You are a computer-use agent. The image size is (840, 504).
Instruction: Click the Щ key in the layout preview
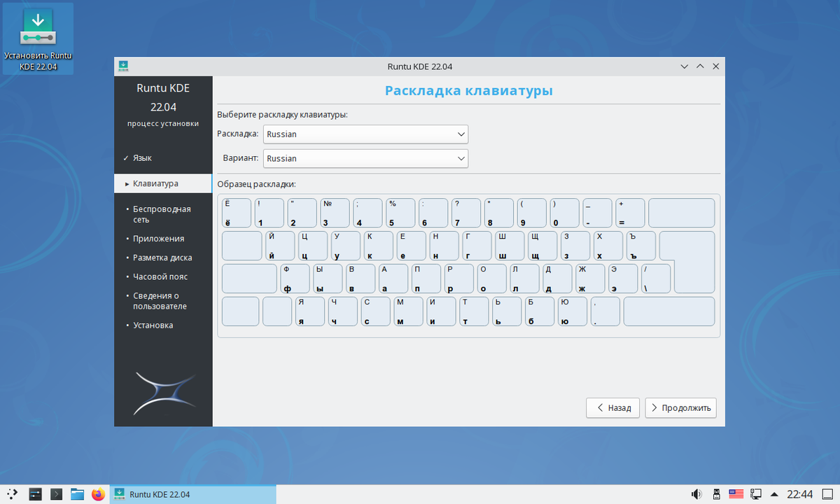click(542, 246)
